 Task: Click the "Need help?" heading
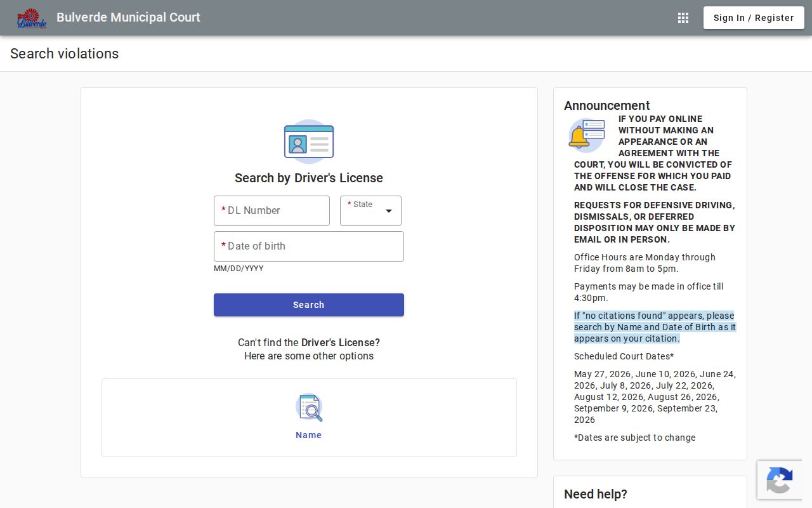(596, 494)
